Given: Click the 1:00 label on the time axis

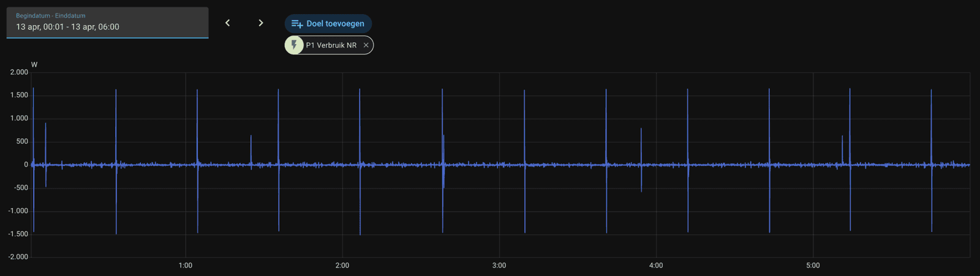Looking at the screenshot, I should (186, 266).
